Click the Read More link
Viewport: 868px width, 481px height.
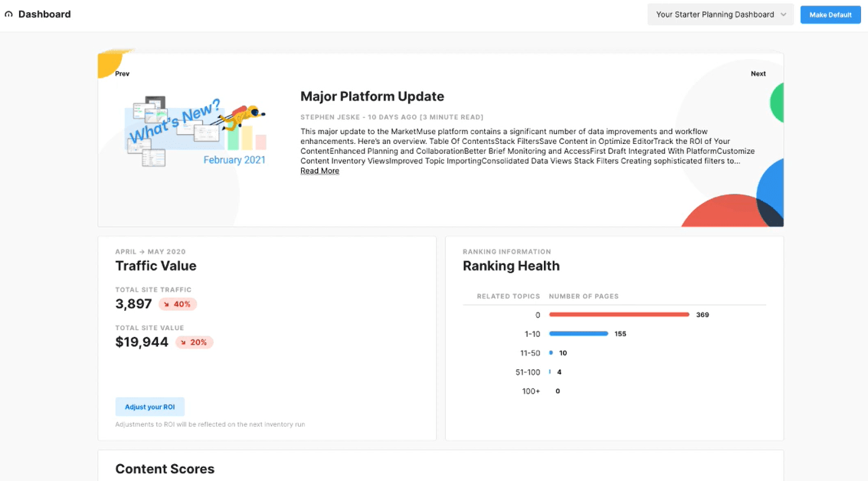tap(319, 171)
